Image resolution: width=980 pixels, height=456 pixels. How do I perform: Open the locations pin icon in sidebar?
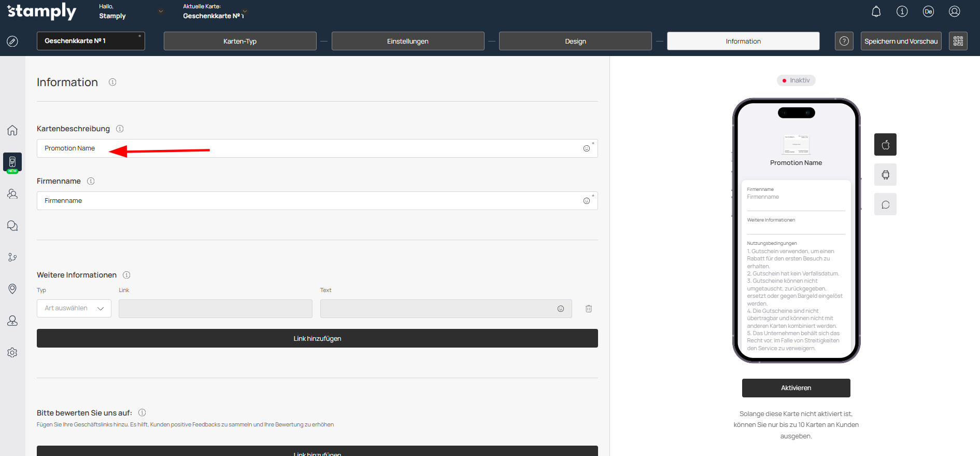point(12,289)
